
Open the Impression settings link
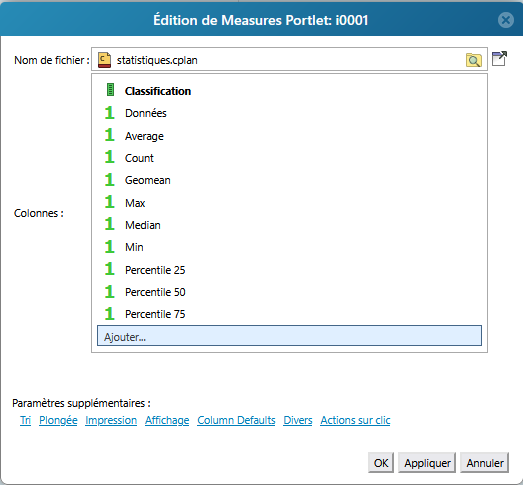[x=111, y=420]
